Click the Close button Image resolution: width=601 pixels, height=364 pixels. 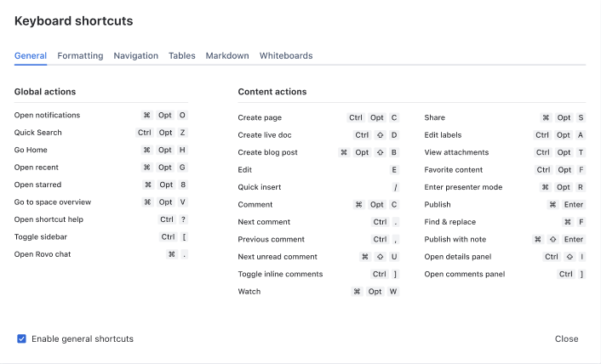[566, 338]
